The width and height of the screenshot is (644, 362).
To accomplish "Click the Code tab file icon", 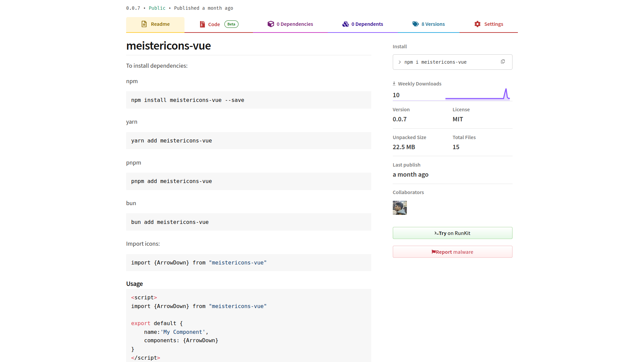I will 202,24.
